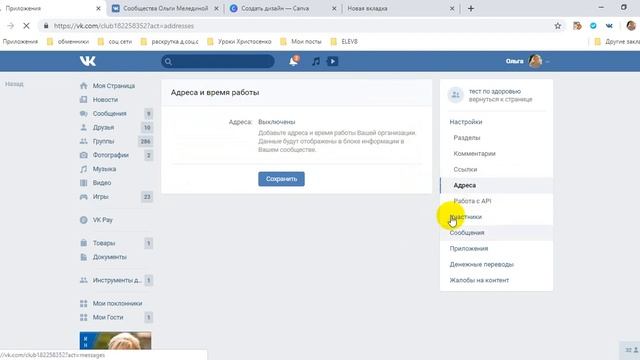Screen dimensions: 640x360
Task: Click the VK logo in header
Action: [88, 61]
